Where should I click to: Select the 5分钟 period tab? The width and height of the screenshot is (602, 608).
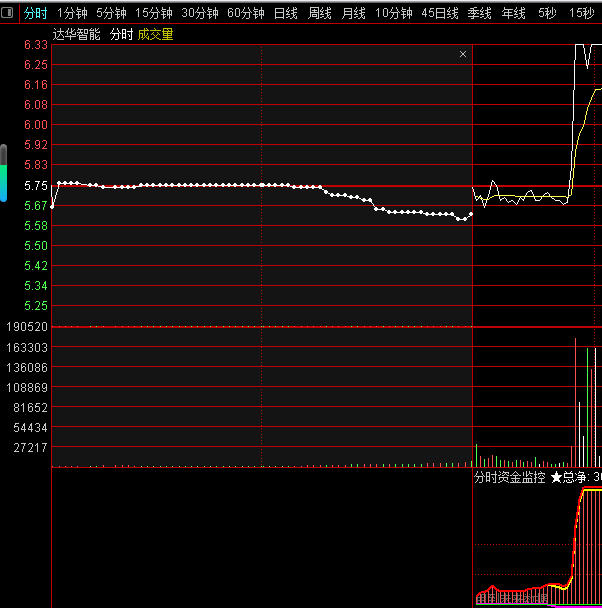[111, 13]
